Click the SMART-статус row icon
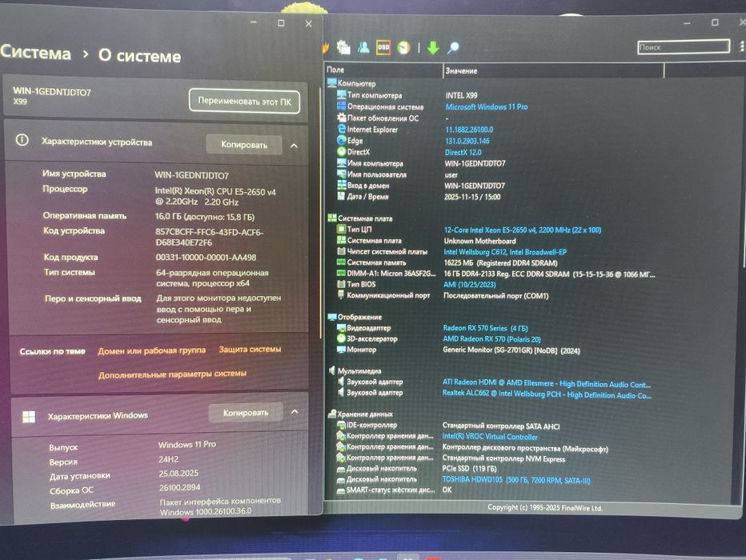This screenshot has height=560, width=746. click(x=341, y=490)
